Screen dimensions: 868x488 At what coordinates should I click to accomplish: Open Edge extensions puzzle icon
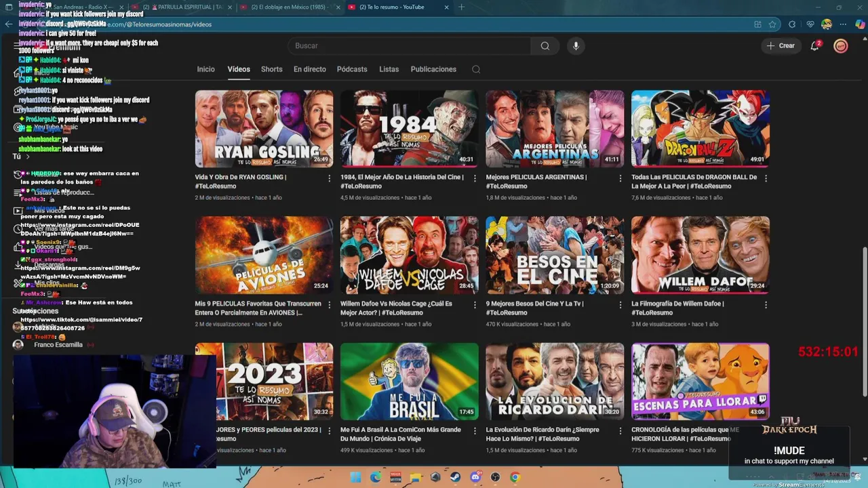click(791, 24)
